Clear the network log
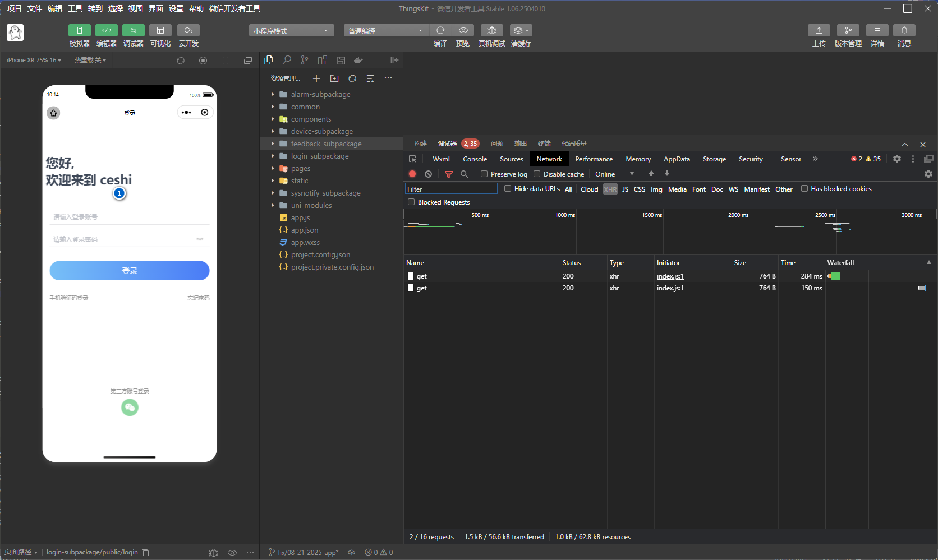938x560 pixels. coord(429,174)
